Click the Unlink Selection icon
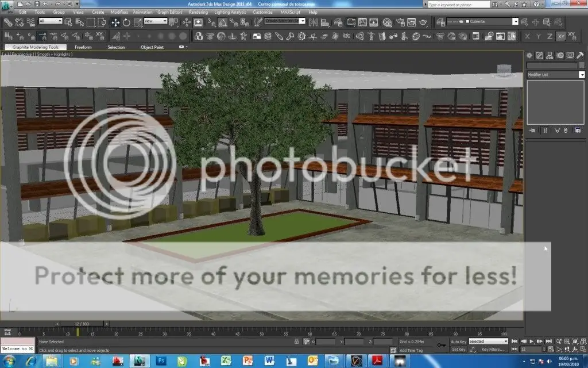Viewport: 588px width, 368px height. pos(19,22)
